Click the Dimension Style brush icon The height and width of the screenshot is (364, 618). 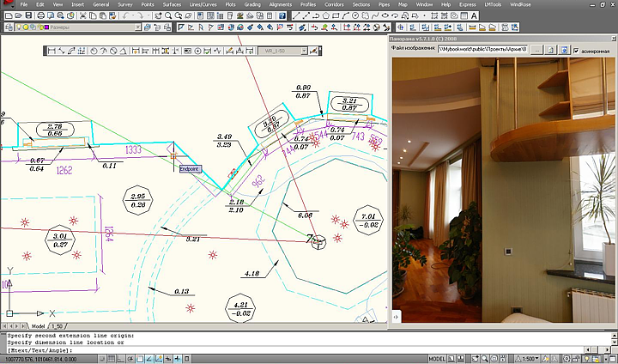coord(314,51)
